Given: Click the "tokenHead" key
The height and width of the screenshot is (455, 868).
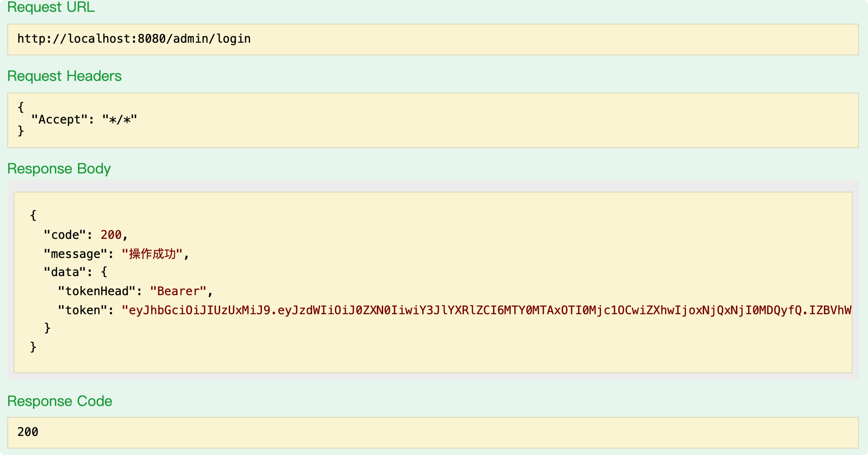Looking at the screenshot, I should (x=97, y=291).
